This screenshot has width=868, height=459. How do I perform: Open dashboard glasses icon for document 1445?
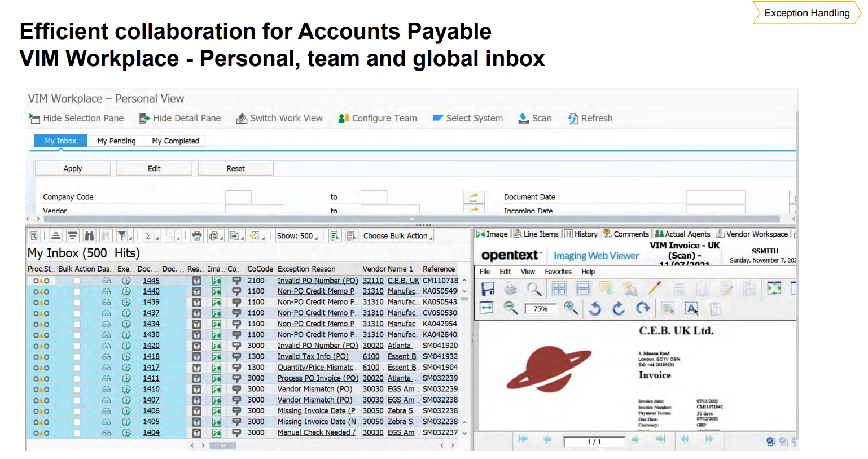point(106,281)
